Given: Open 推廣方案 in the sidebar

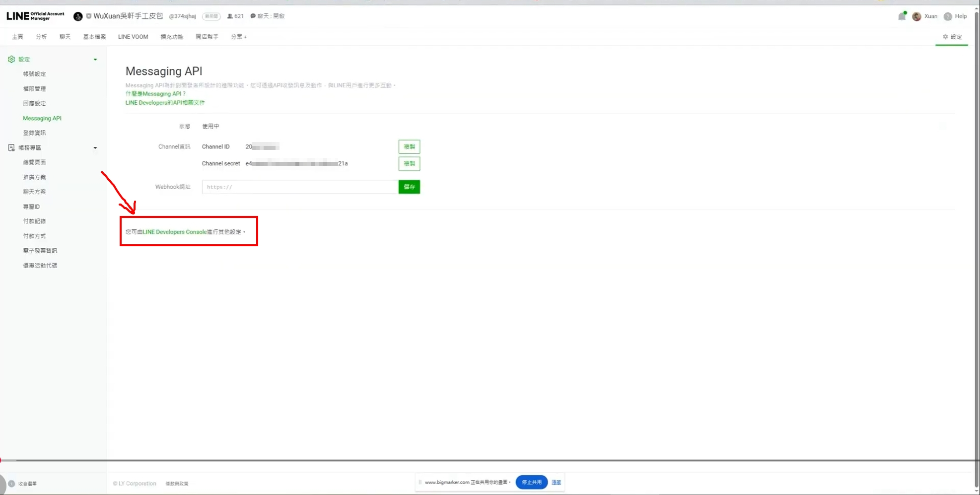Looking at the screenshot, I should [34, 177].
